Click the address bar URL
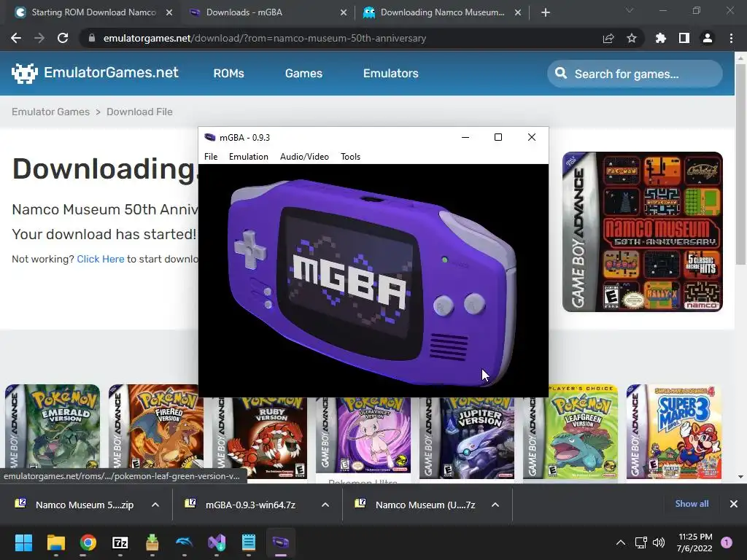 pos(264,38)
